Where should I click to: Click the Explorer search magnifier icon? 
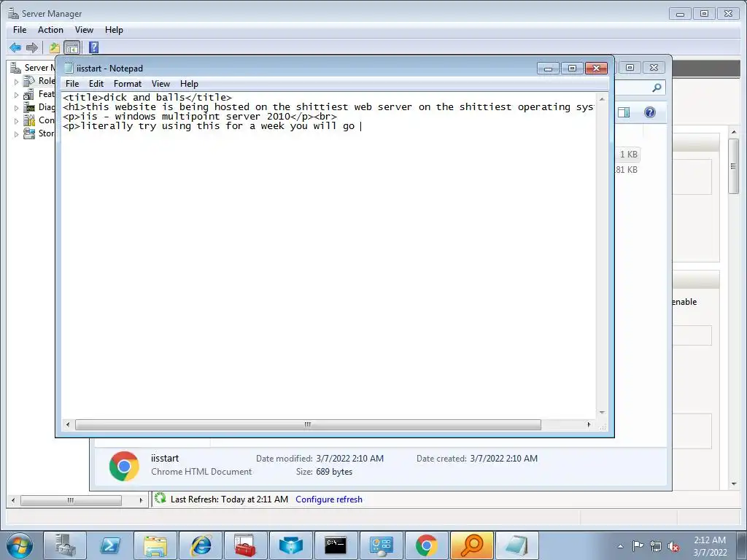[x=657, y=87]
